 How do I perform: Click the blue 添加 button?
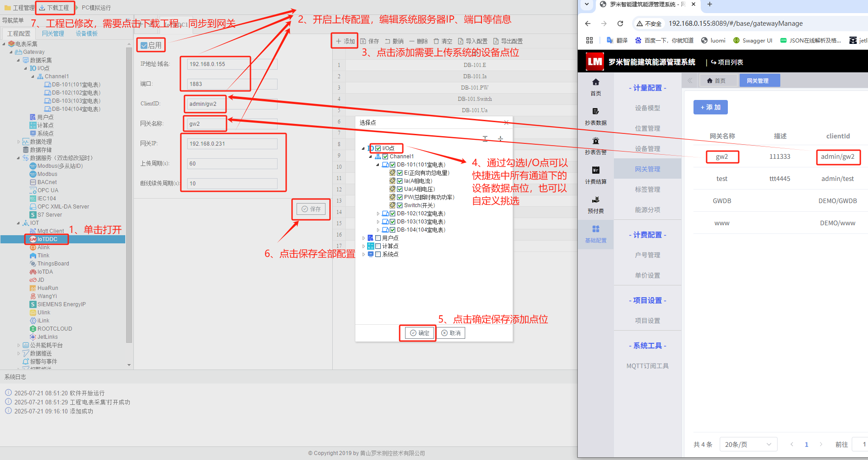point(710,107)
